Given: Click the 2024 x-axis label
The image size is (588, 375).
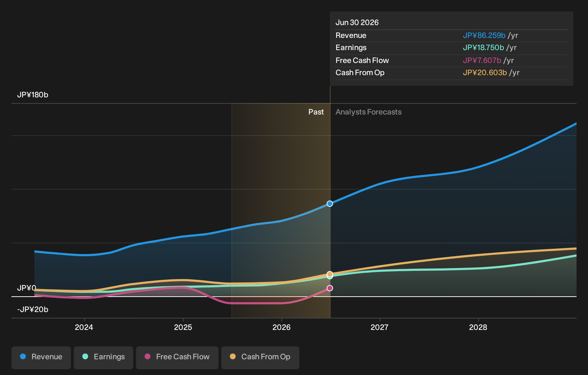Looking at the screenshot, I should [x=84, y=327].
